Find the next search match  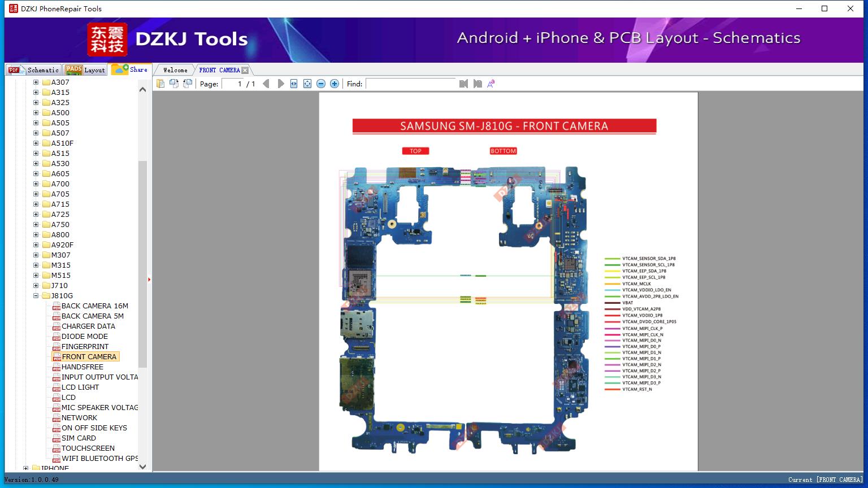click(x=478, y=84)
